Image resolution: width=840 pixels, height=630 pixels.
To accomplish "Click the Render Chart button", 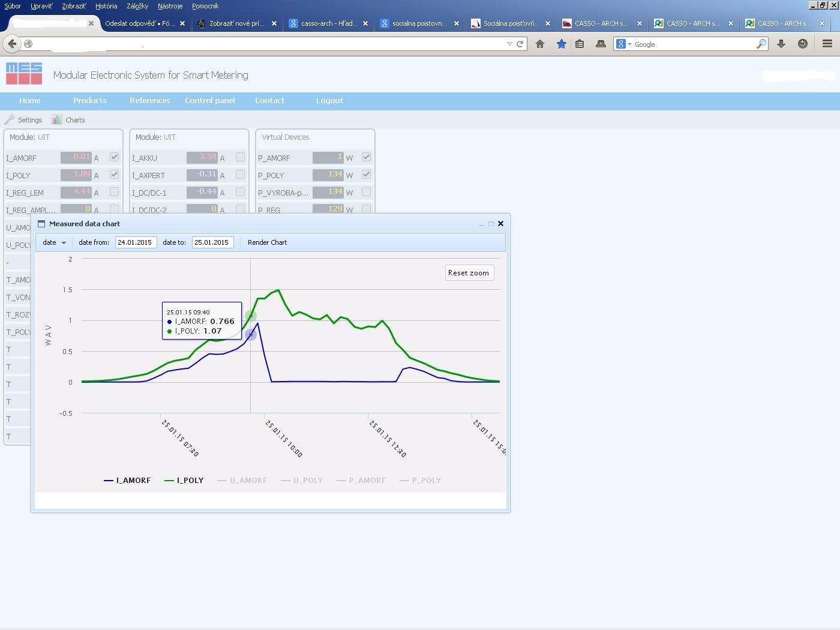I will tap(267, 242).
